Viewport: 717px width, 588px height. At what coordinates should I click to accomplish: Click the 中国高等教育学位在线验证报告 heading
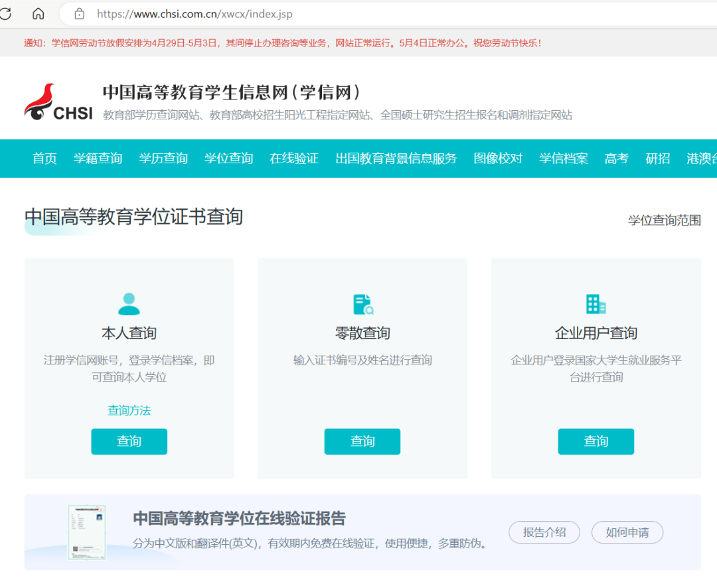point(239,518)
